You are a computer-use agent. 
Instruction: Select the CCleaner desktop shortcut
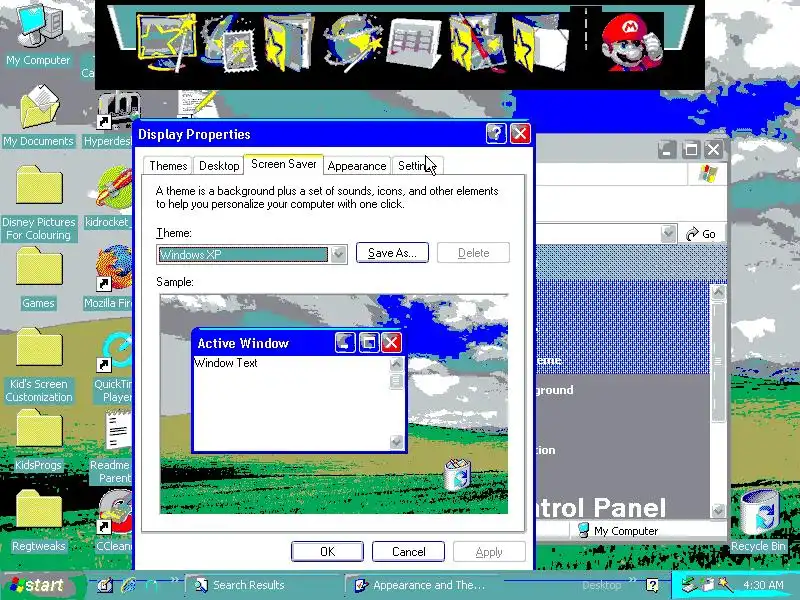(114, 521)
